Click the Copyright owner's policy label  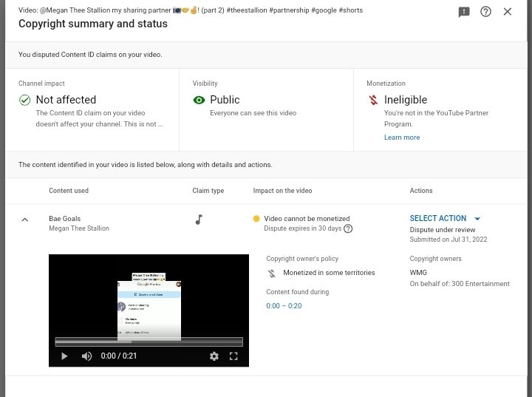pyautogui.click(x=302, y=259)
